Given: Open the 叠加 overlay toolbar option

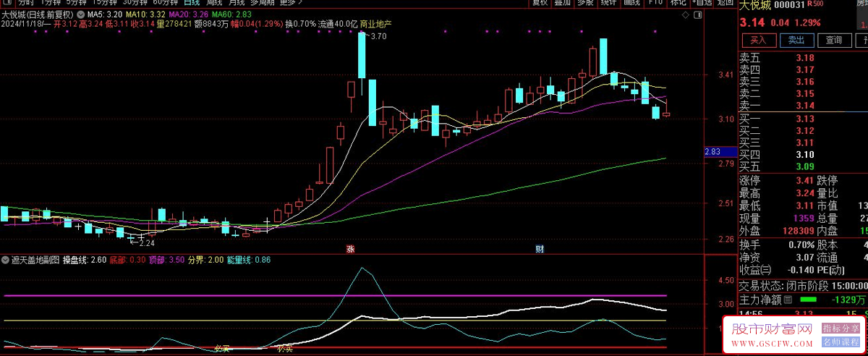Looking at the screenshot, I should pyautogui.click(x=562, y=2).
